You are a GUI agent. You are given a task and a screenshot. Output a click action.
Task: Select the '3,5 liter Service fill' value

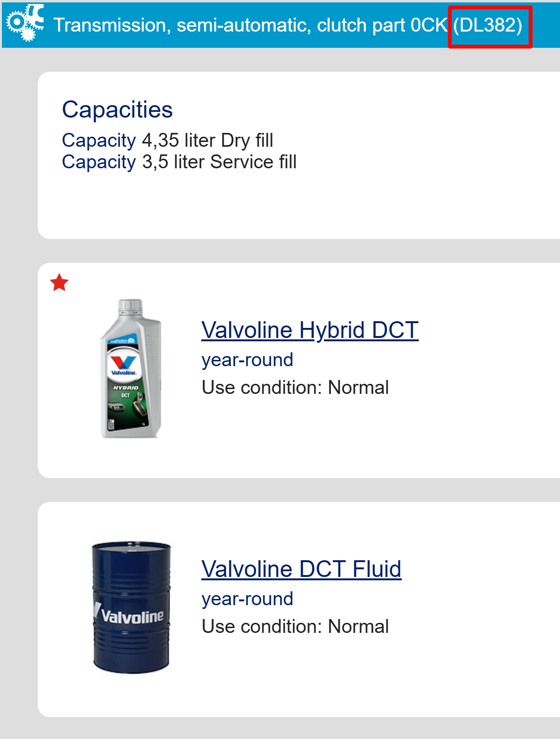[x=219, y=162]
